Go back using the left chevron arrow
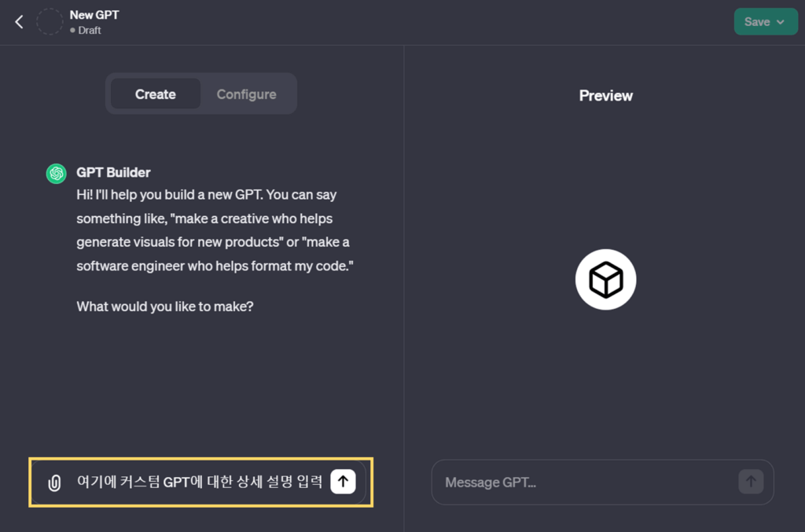Image resolution: width=805 pixels, height=532 pixels. [x=19, y=22]
